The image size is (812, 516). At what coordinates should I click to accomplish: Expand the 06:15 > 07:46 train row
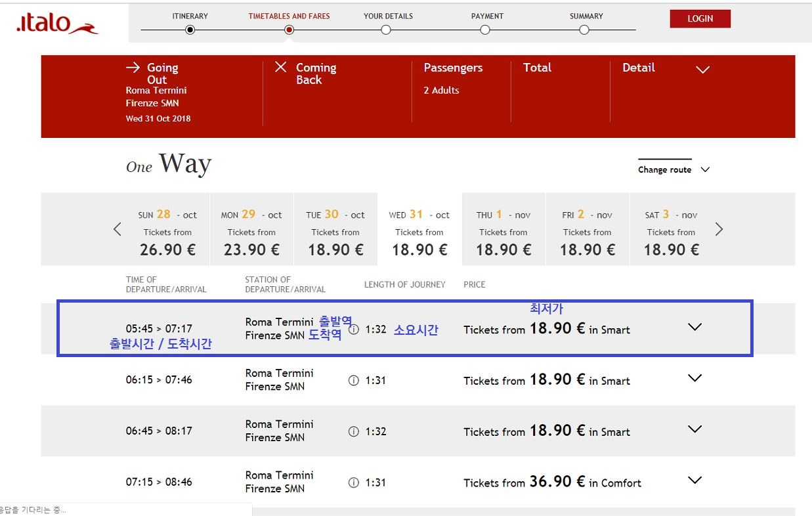(694, 378)
